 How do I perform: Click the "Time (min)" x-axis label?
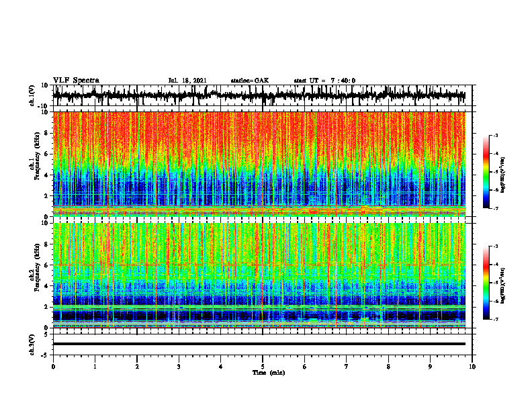(x=269, y=373)
